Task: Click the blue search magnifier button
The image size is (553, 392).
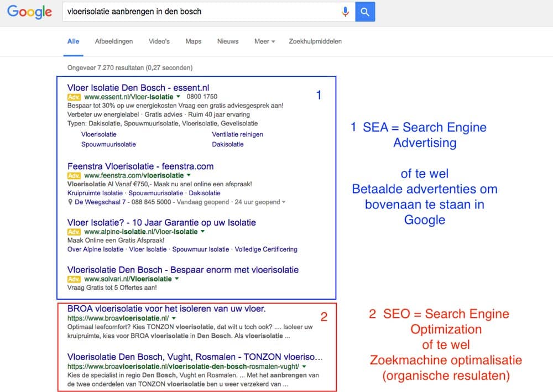Action: [365, 12]
